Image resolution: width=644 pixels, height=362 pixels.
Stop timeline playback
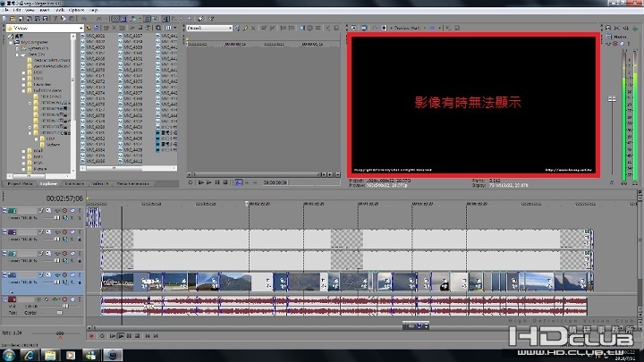[138, 336]
